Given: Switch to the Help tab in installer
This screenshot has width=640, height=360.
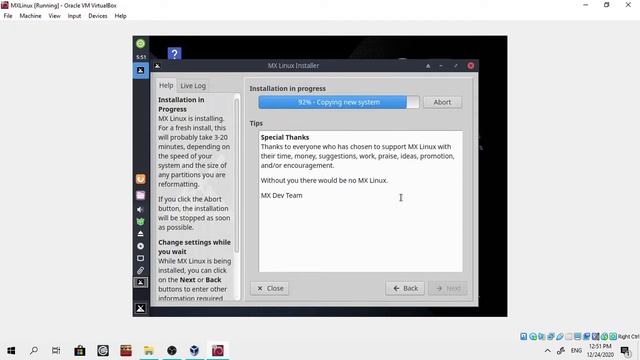Looking at the screenshot, I should [166, 85].
